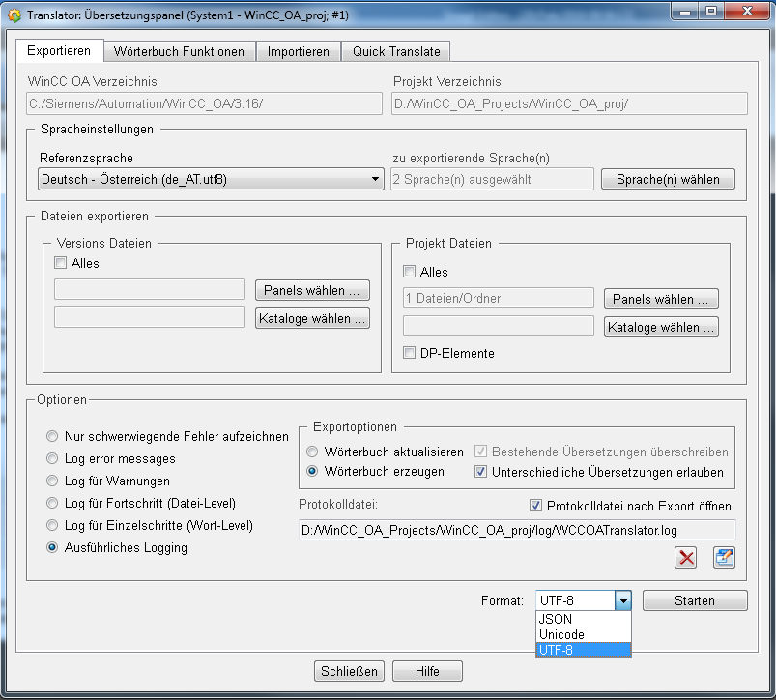Switch to the Wörterbuch Funktionen tab
Viewport: 776px width, 700px height.
click(179, 51)
